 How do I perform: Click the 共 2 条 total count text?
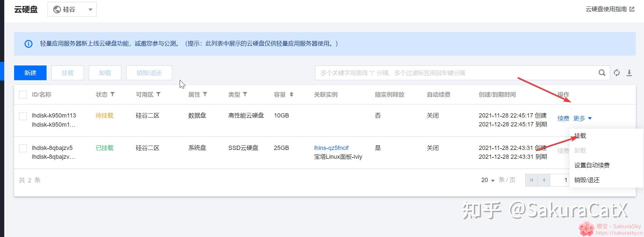point(30,180)
